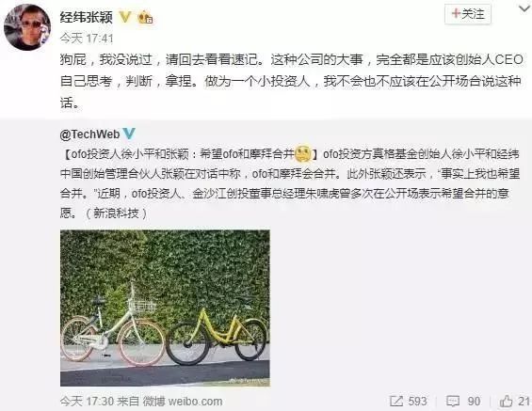Like the post with thumbs-up icon

(x=506, y=402)
